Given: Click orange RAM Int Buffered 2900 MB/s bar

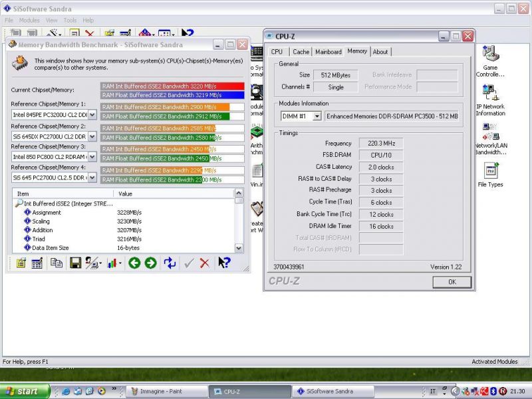Looking at the screenshot, I should [165, 107].
